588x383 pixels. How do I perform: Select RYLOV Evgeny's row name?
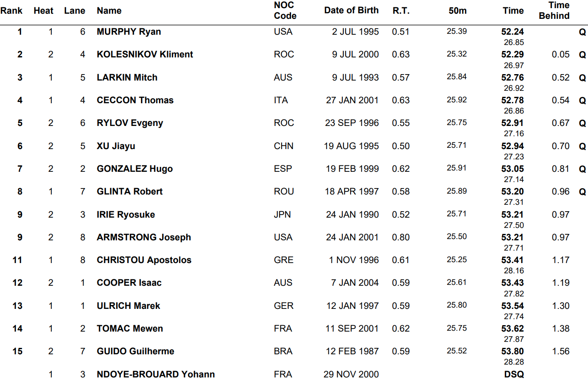(x=130, y=123)
